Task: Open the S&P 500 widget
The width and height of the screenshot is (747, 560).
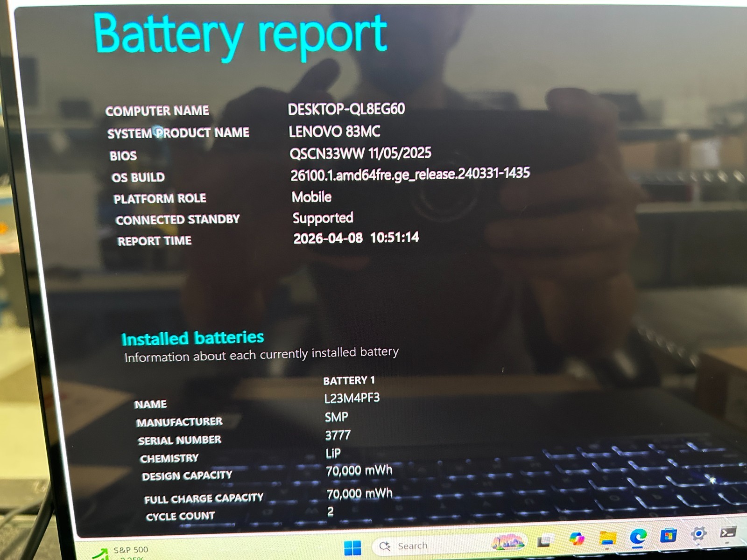Action: (x=120, y=553)
